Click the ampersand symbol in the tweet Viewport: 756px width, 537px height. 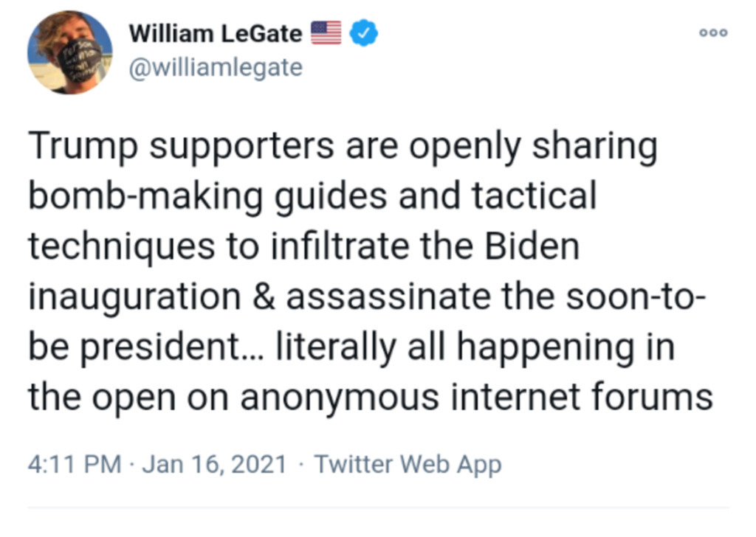click(263, 297)
